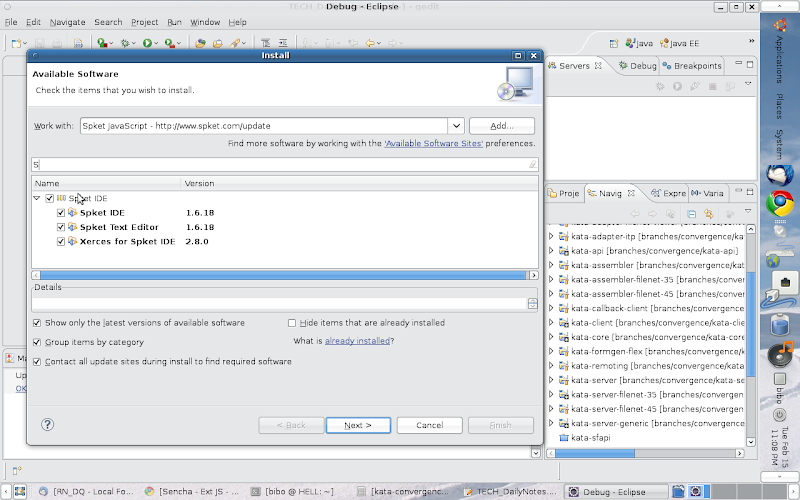Switch to the Breakpoints tab
Image resolution: width=800 pixels, height=500 pixels.
click(692, 66)
